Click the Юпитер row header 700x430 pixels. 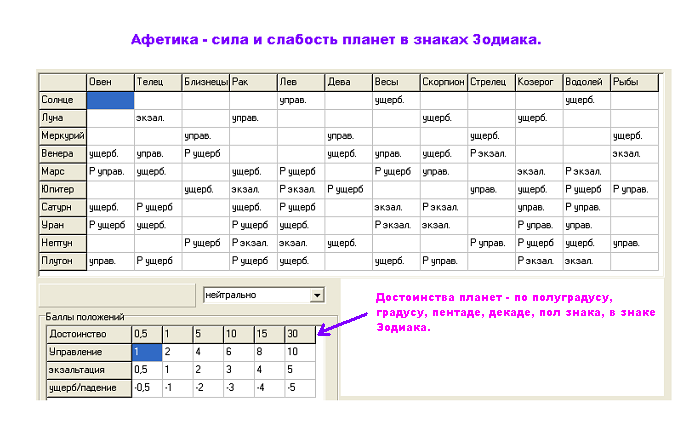point(62,189)
